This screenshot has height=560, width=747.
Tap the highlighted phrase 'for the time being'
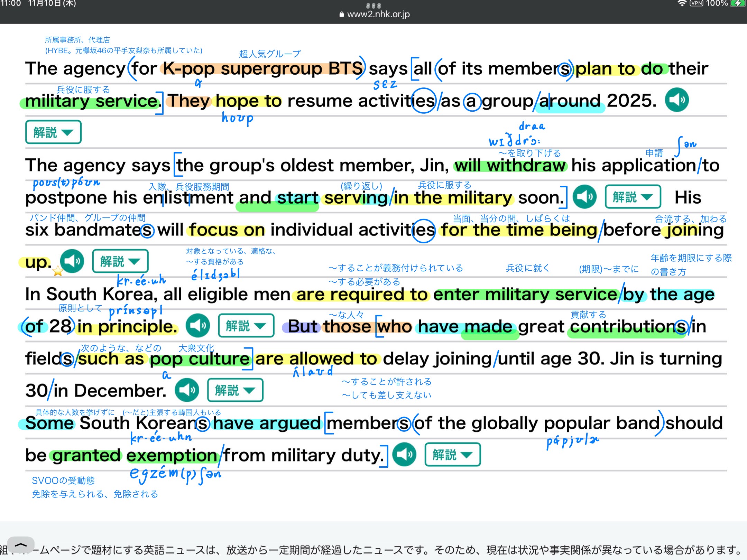(x=519, y=230)
